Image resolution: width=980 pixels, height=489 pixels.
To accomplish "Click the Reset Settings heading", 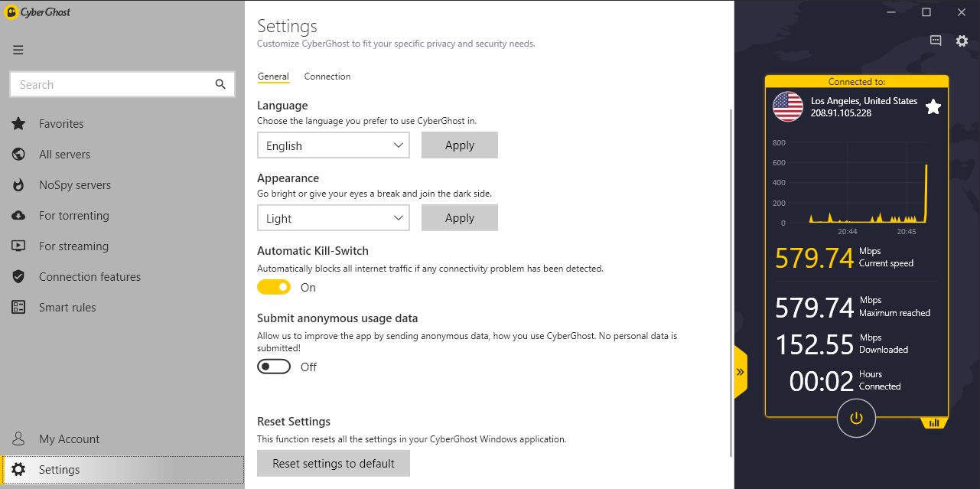I will click(x=294, y=422).
